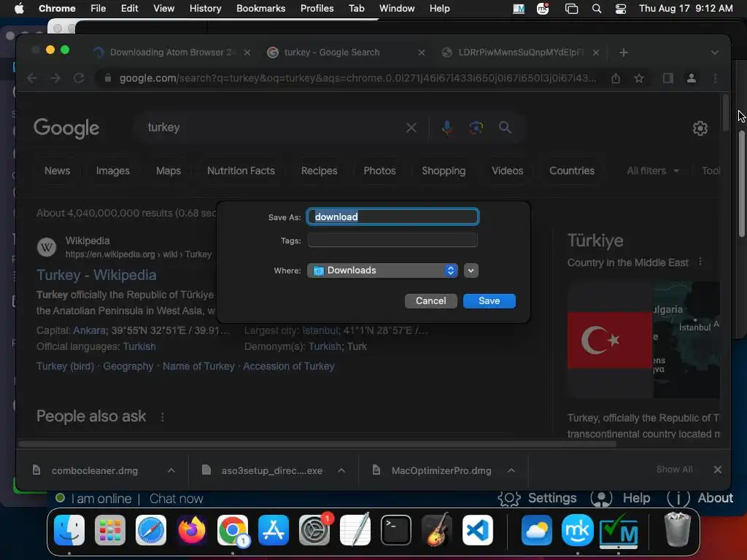Viewport: 747px width, 560px height.
Task: Go back in Chrome
Action: [x=32, y=78]
